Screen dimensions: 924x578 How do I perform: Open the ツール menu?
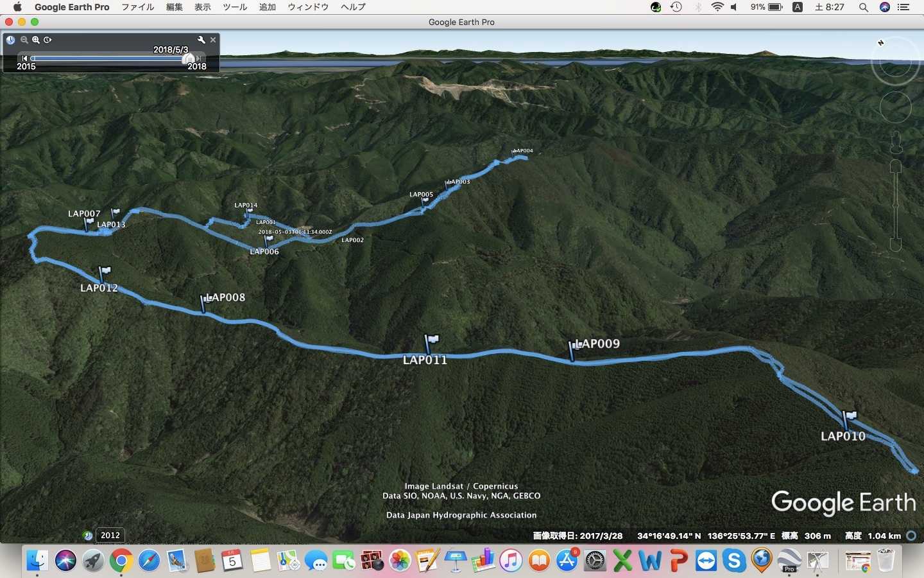234,7
